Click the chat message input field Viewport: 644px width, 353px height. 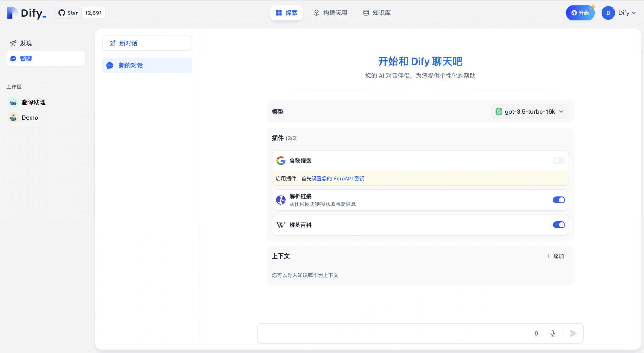pos(377,333)
